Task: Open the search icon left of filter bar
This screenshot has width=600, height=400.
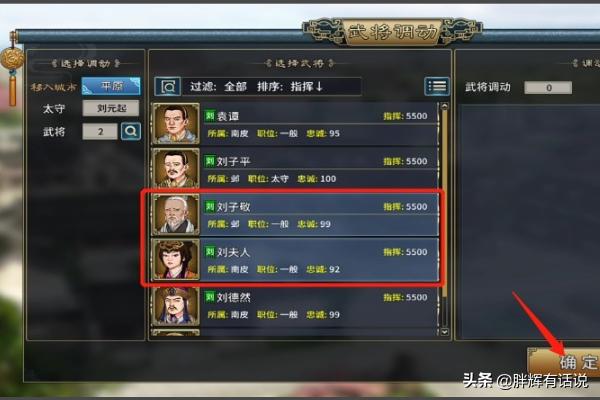Action: pyautogui.click(x=168, y=87)
